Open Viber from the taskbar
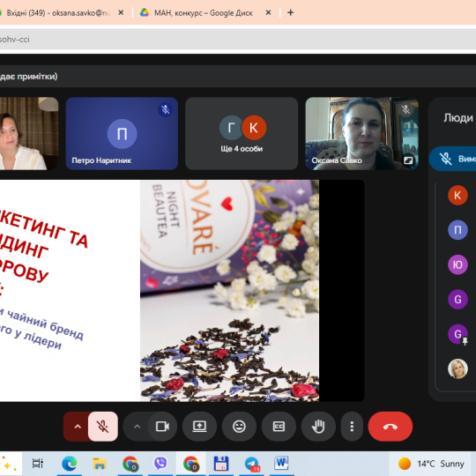 (160, 464)
